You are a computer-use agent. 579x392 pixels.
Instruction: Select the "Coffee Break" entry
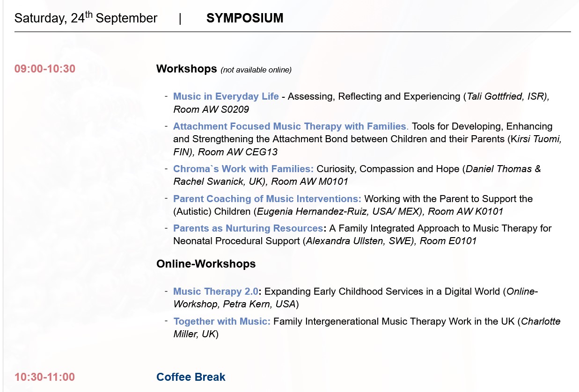coord(191,377)
